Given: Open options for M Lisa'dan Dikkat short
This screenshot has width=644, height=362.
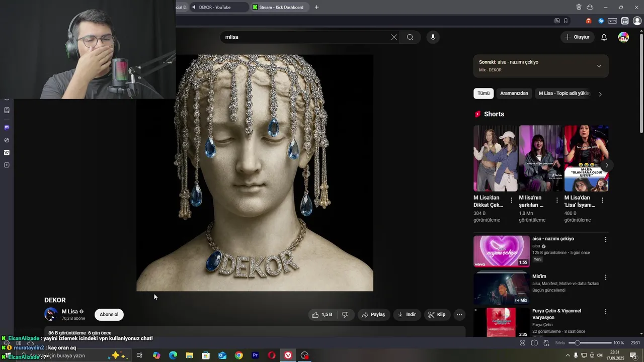Looking at the screenshot, I should [x=512, y=200].
